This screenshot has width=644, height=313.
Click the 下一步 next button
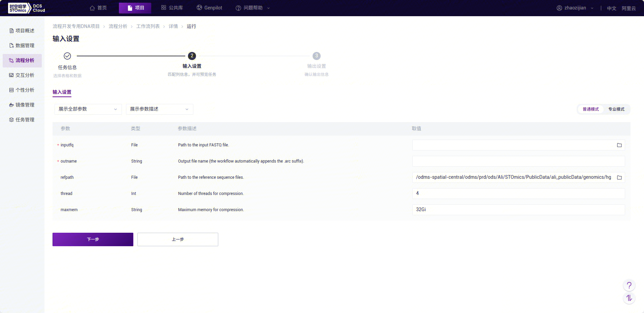(93, 239)
